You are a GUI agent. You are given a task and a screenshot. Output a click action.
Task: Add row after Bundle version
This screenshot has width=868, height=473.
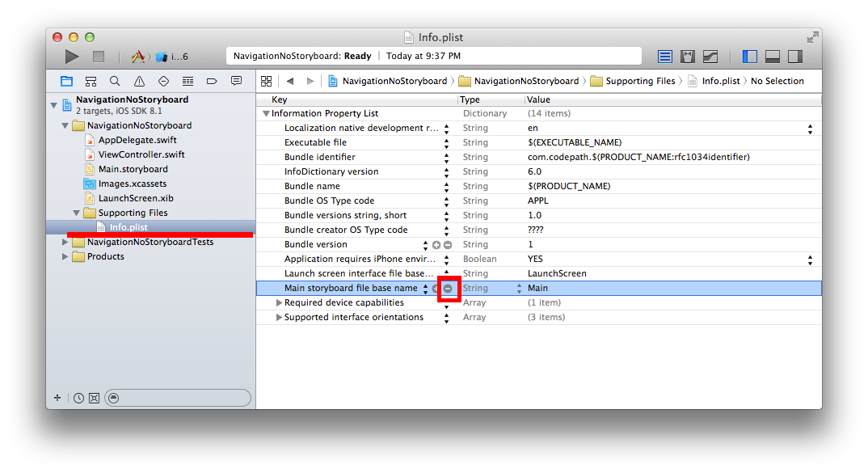436,245
